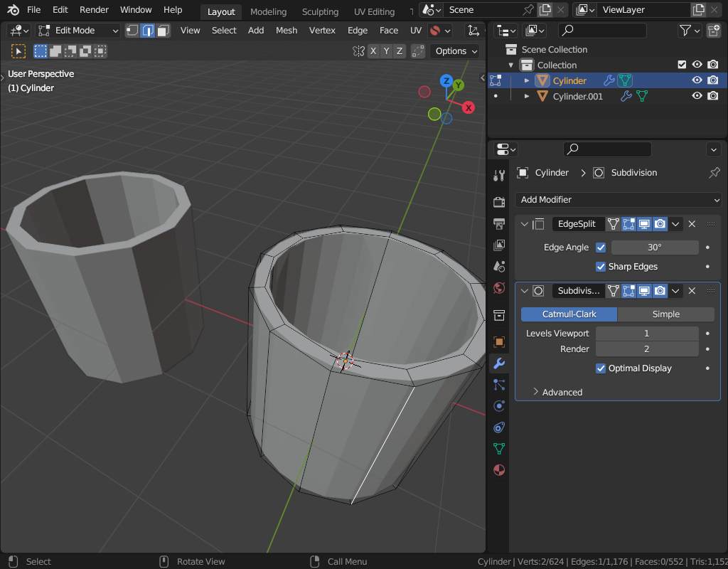Hide Cylinder.001 in viewport via eye icon
This screenshot has height=569, width=728.
coord(697,96)
